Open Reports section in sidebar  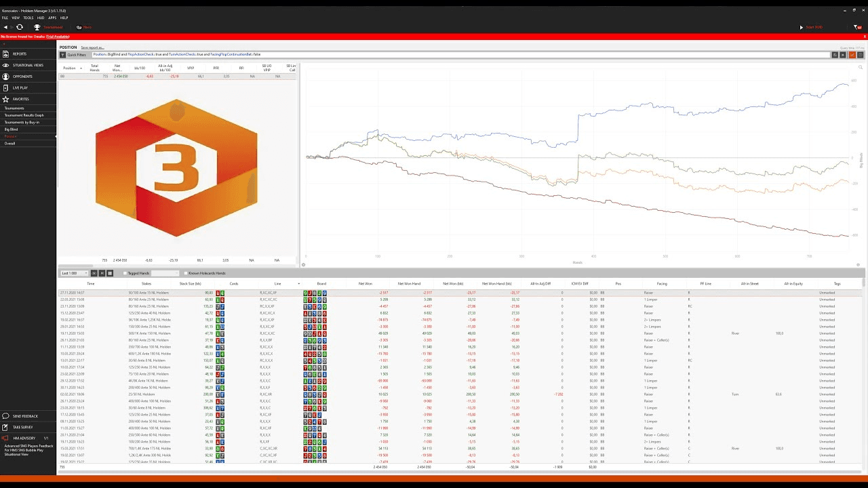click(28, 54)
